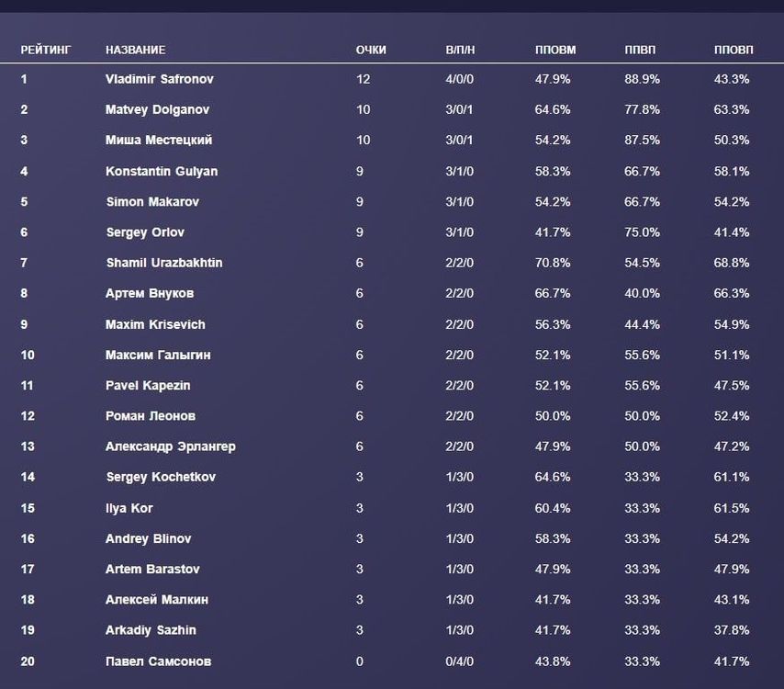The height and width of the screenshot is (689, 784).
Task: Select Matvey Dolganov's name
Action: point(157,109)
